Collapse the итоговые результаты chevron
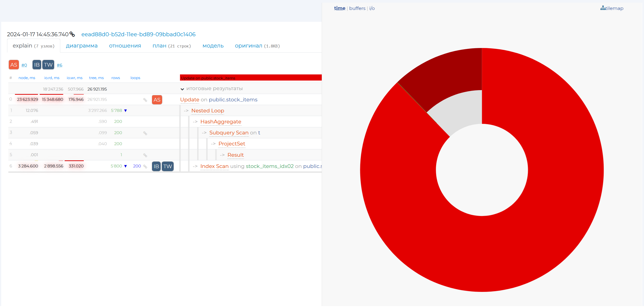644x308 pixels. [182, 89]
